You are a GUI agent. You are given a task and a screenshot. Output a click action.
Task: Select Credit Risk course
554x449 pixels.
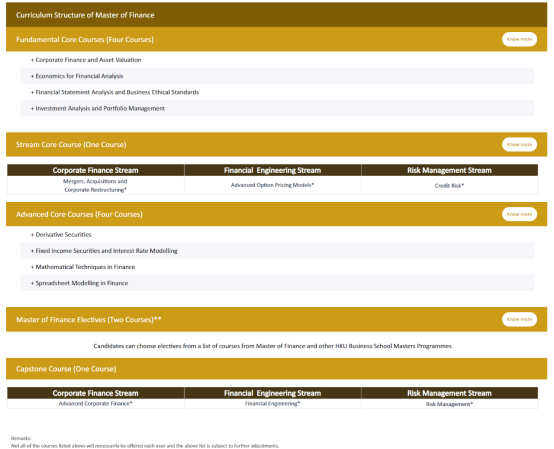click(449, 185)
